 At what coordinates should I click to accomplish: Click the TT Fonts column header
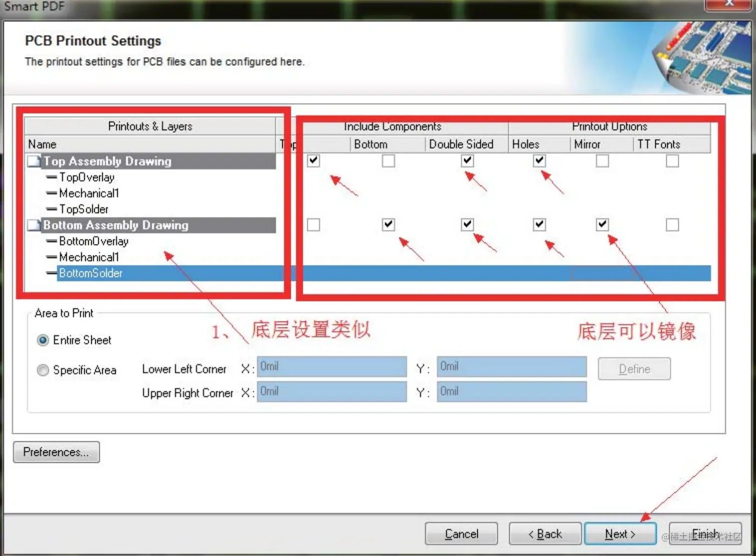tap(672, 144)
